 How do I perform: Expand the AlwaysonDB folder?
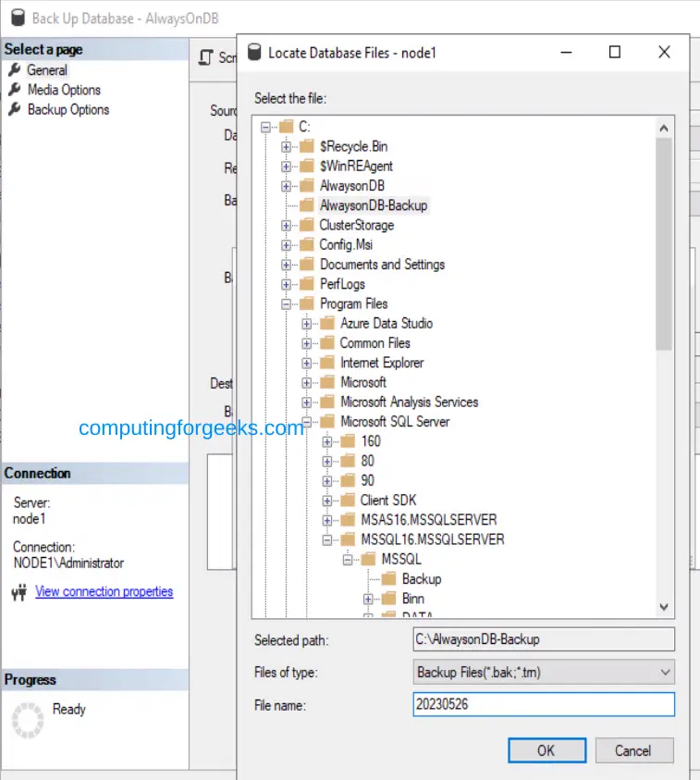click(x=286, y=186)
